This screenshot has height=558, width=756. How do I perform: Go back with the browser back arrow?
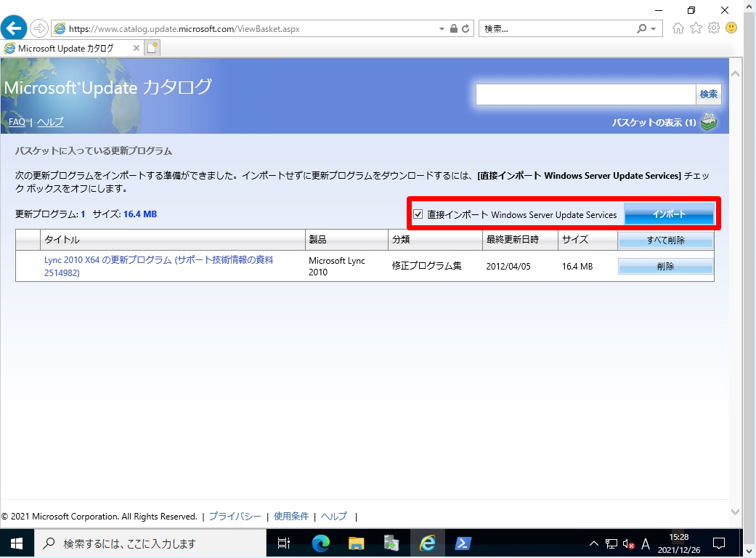[14, 28]
